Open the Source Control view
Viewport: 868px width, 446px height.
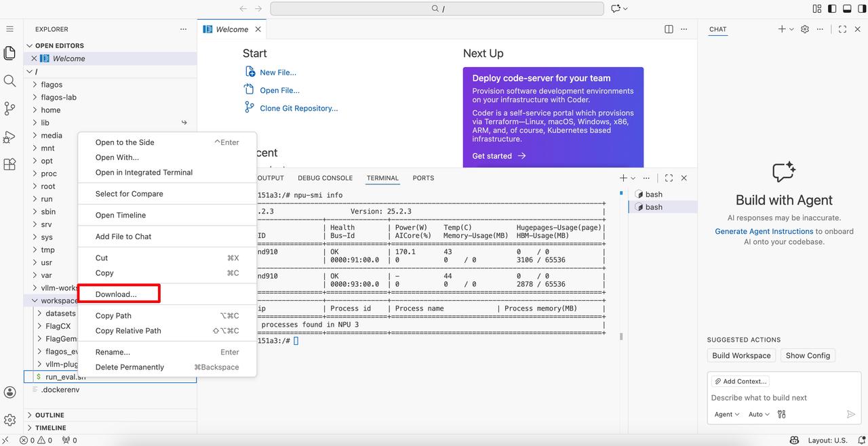[x=9, y=108]
